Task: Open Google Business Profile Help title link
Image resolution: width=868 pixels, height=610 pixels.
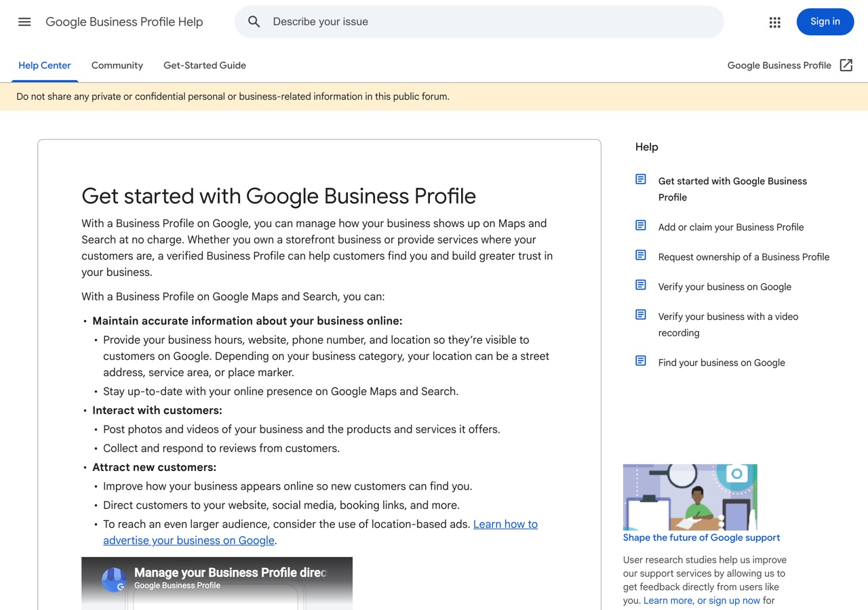Action: (124, 22)
